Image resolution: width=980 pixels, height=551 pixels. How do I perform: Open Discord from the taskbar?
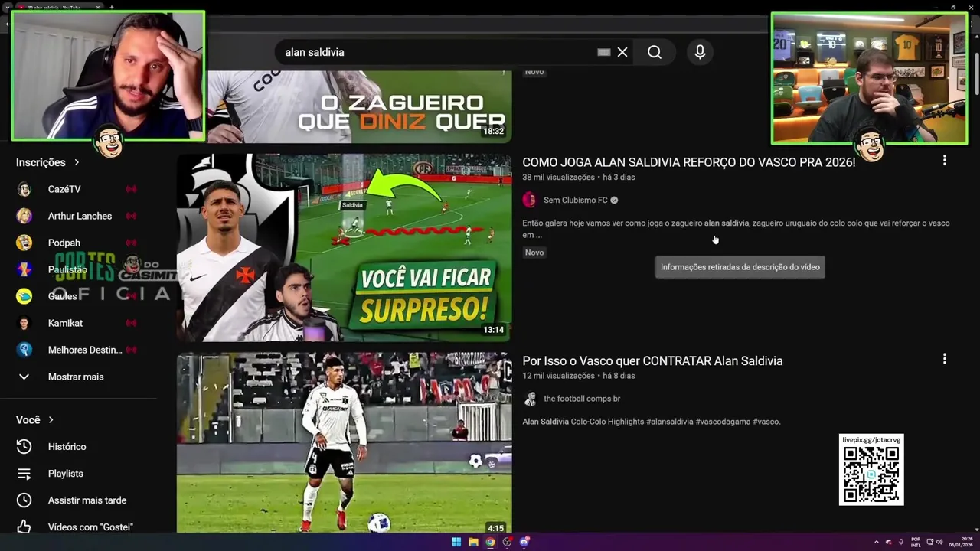pyautogui.click(x=524, y=542)
